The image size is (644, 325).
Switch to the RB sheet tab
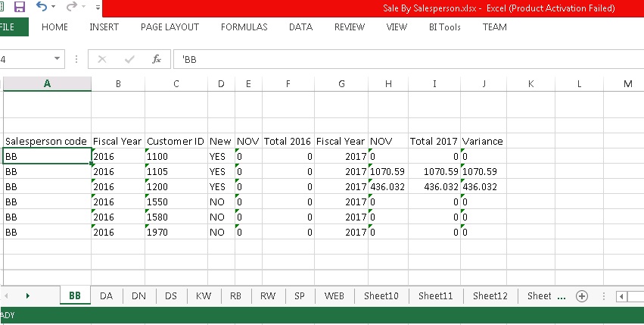point(236,295)
